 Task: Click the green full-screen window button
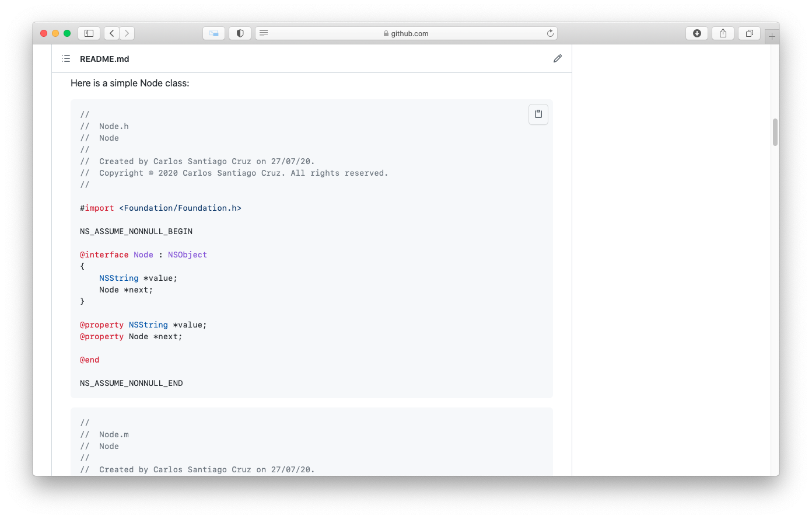[67, 33]
